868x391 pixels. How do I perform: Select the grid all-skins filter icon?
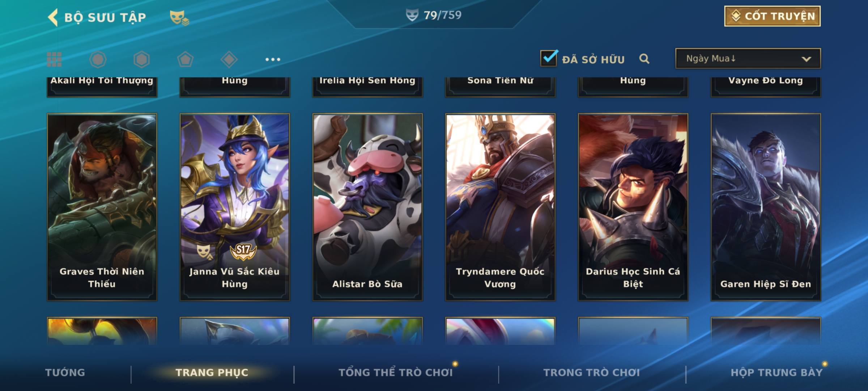(54, 59)
